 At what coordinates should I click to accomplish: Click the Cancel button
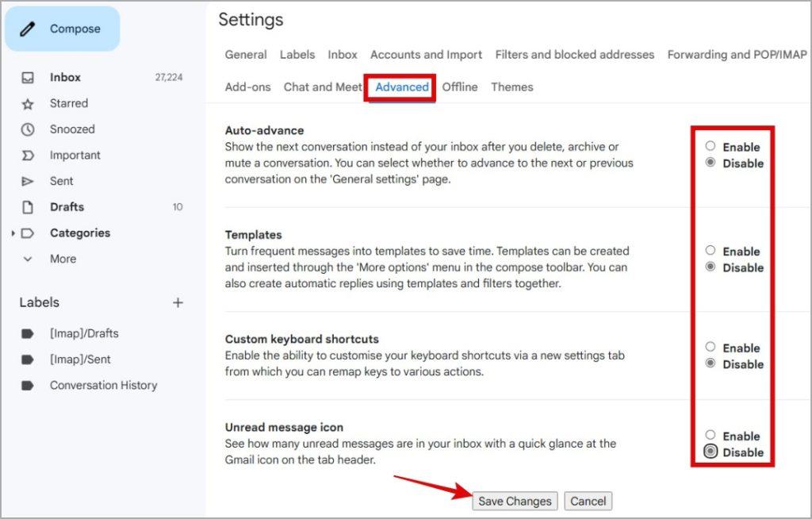(588, 501)
